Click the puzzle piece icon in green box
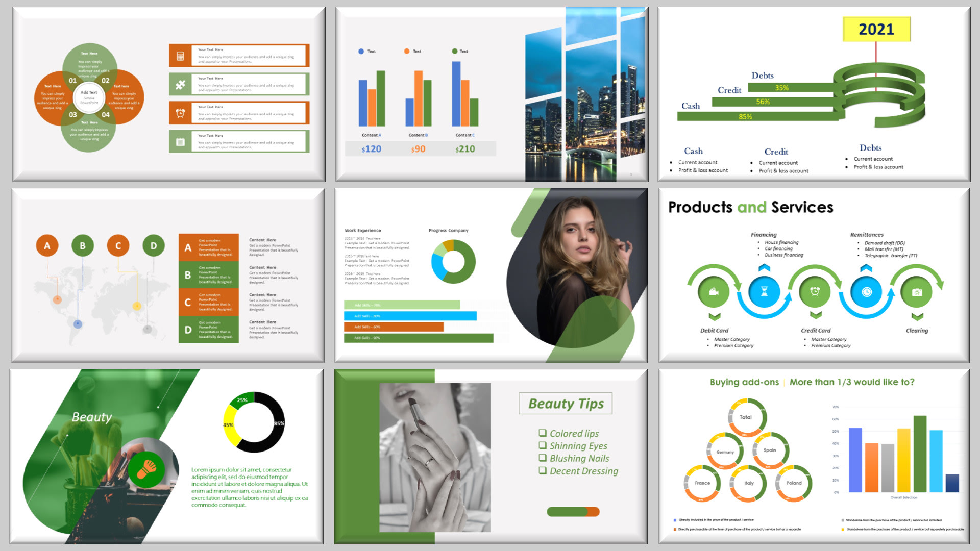The height and width of the screenshot is (551, 980). (180, 85)
